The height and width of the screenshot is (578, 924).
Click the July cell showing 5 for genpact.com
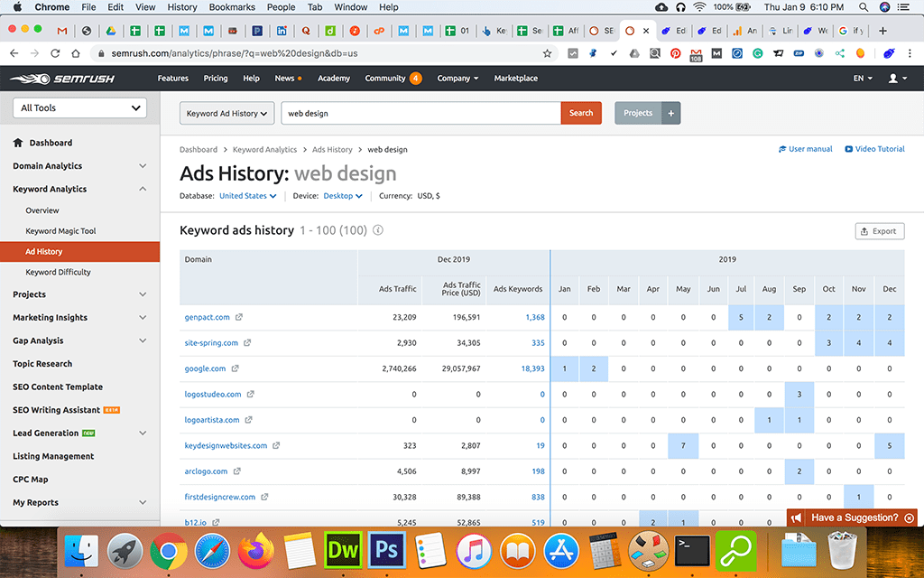pos(741,317)
